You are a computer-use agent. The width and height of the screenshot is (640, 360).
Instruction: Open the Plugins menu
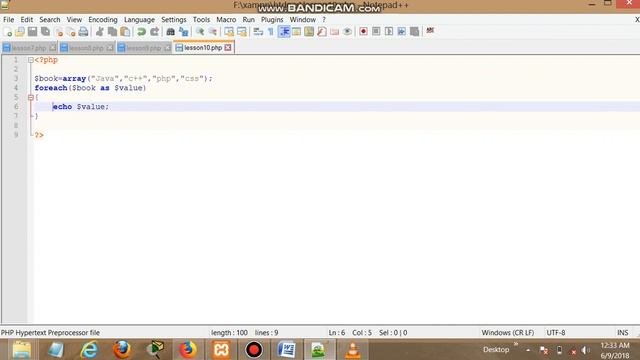click(272, 20)
